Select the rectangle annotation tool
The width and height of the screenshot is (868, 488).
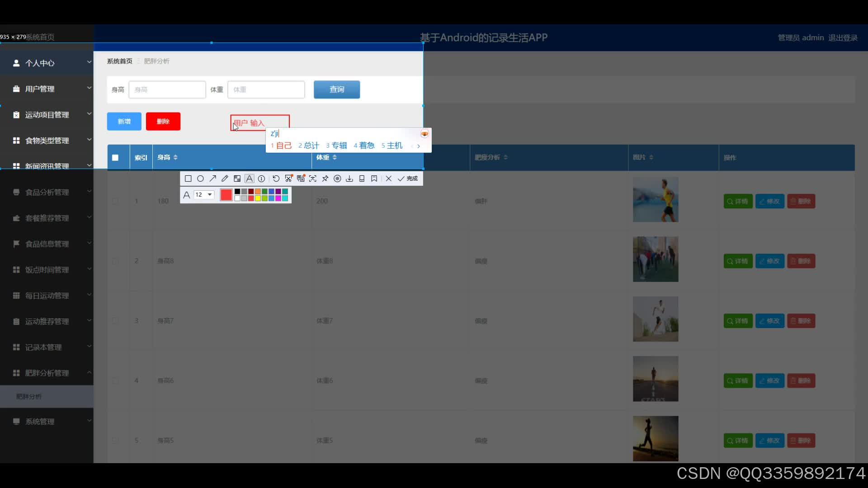[x=188, y=178]
